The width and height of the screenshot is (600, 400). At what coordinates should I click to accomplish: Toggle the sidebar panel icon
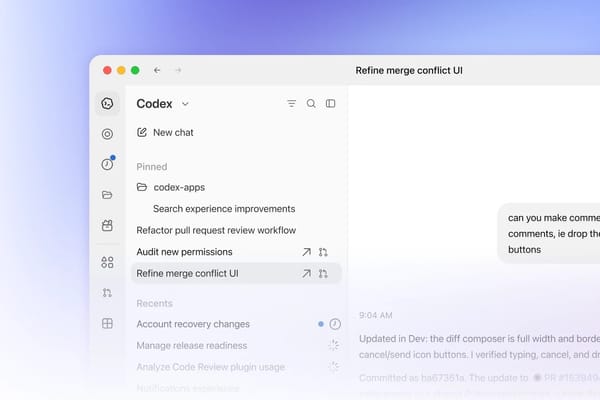pos(331,103)
